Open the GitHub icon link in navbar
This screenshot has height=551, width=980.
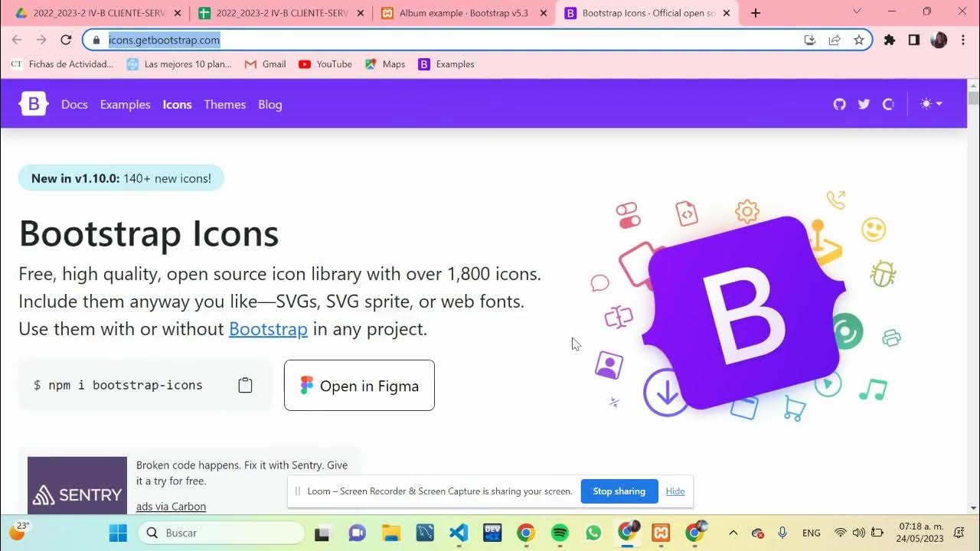840,104
